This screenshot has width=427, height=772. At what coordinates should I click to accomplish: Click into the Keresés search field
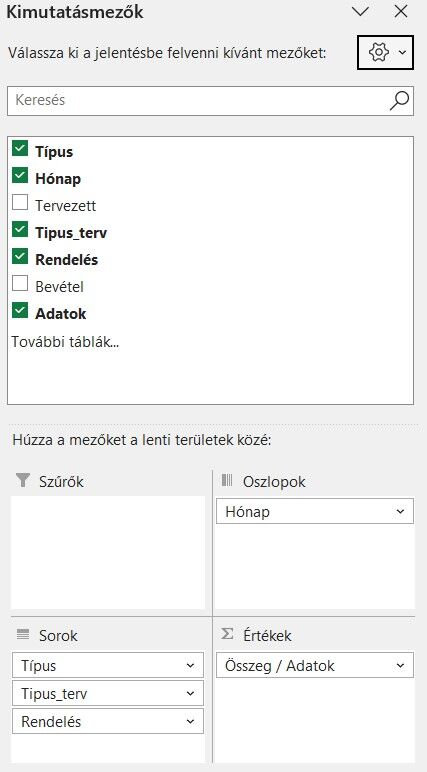pos(197,101)
